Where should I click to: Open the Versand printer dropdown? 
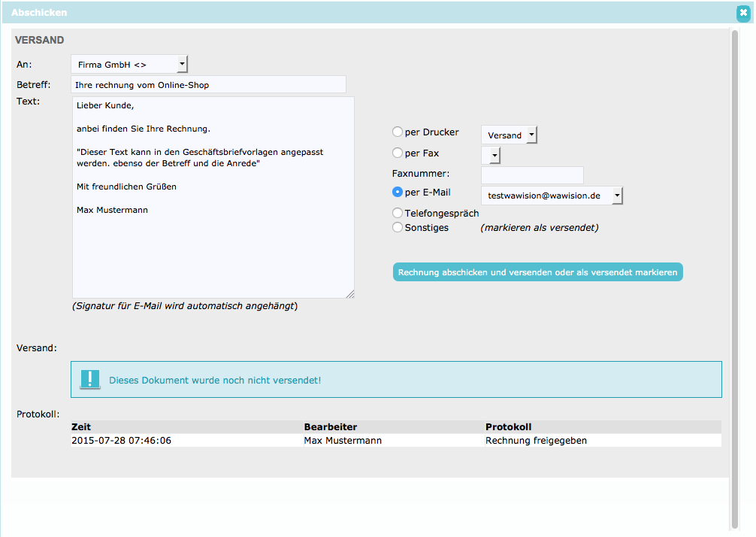(510, 135)
